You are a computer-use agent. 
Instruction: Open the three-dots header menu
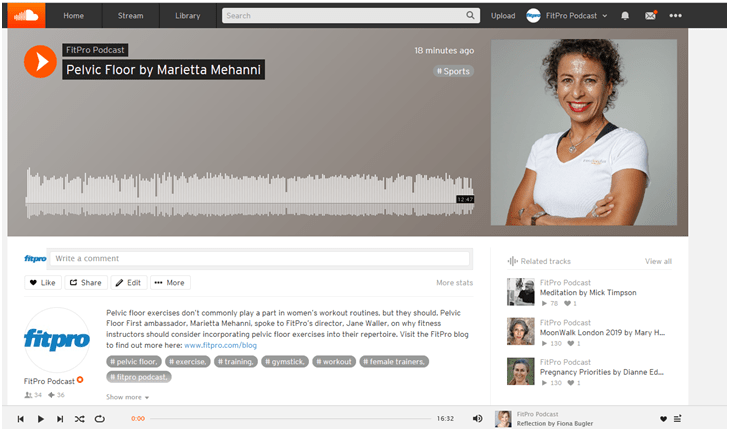click(675, 15)
